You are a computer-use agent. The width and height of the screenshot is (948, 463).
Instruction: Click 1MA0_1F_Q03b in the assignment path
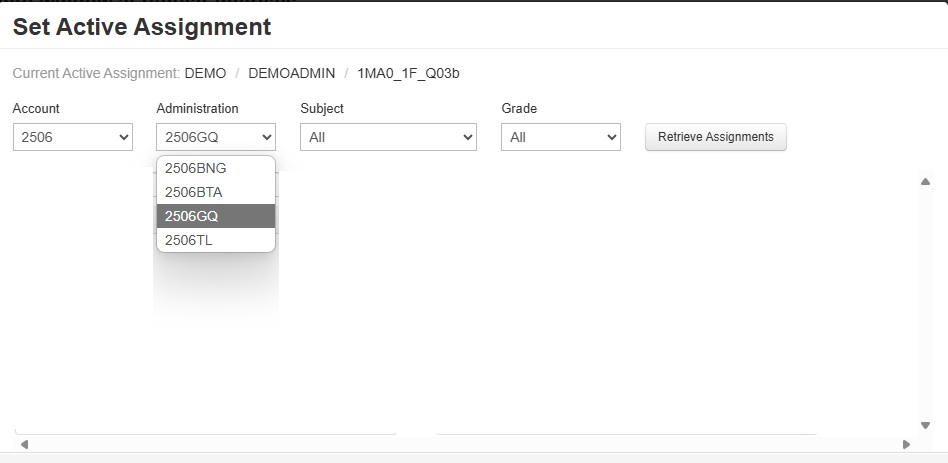408,73
